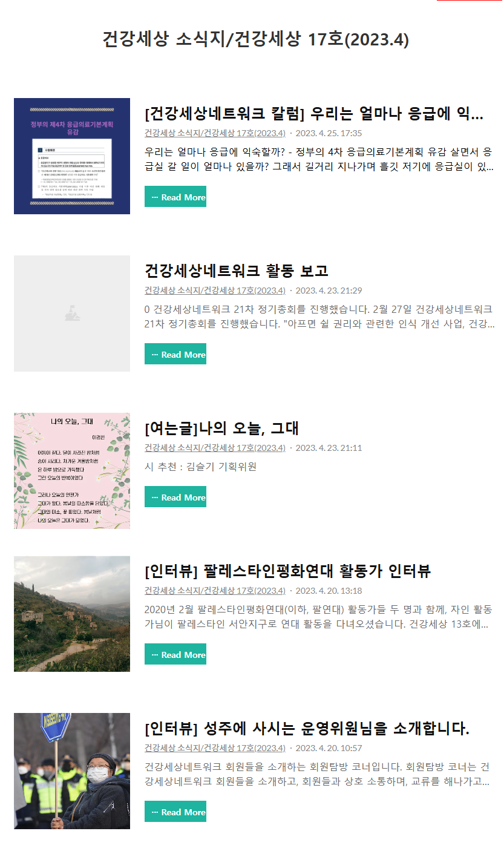Click the excerpt text about 21차 정기총회
The width and height of the screenshot is (504, 854).
click(319, 317)
